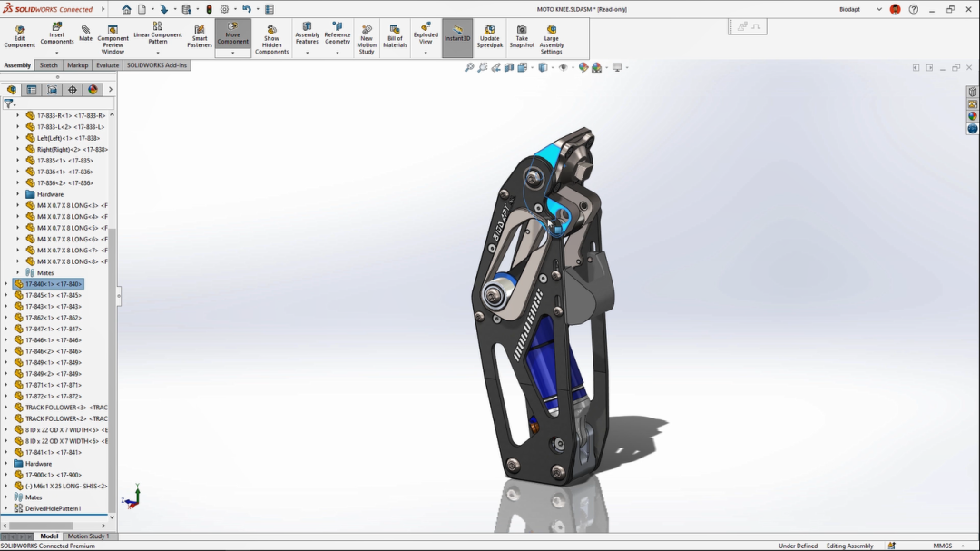Open Edit Appearance color sphere
Viewport: 980px width, 551px height.
(583, 67)
